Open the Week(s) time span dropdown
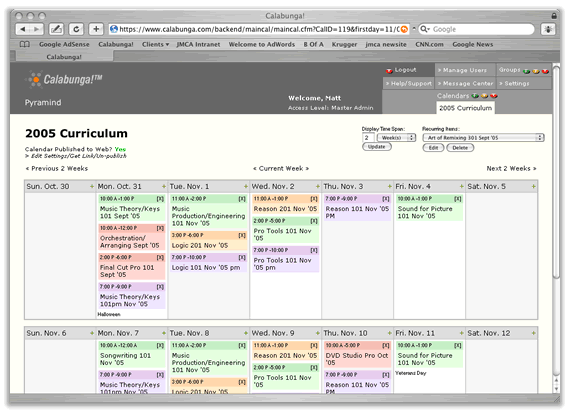 tap(397, 138)
